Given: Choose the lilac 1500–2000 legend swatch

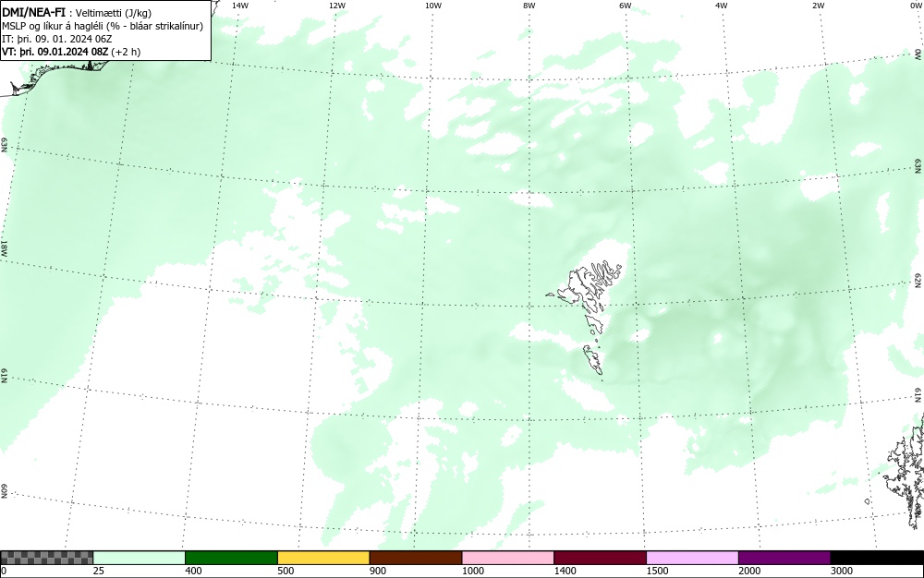Looking at the screenshot, I should pos(692,558).
